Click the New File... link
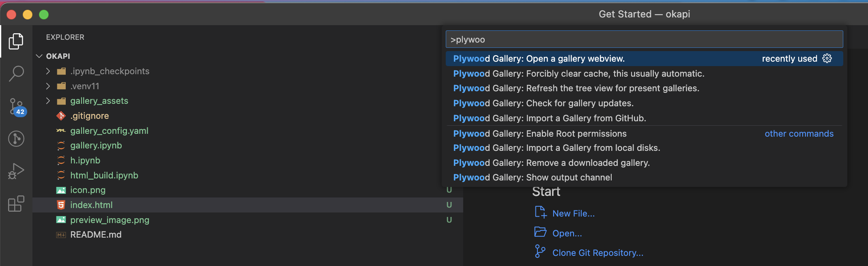 point(574,214)
